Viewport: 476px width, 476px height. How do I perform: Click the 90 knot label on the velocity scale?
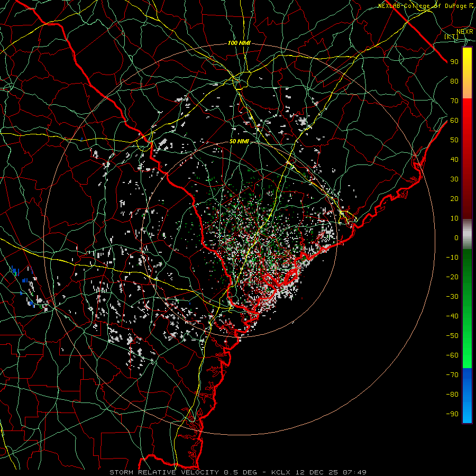tap(454, 62)
